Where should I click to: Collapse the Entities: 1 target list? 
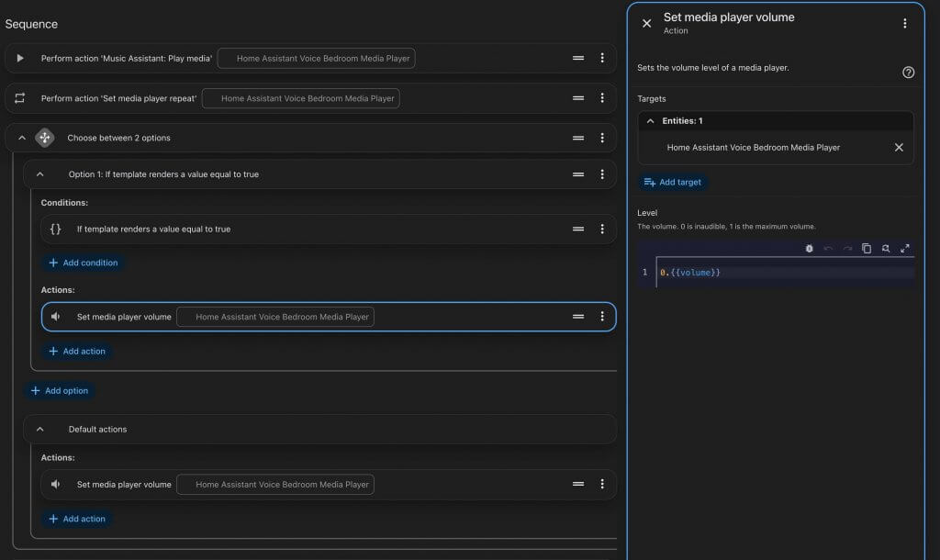click(x=650, y=121)
